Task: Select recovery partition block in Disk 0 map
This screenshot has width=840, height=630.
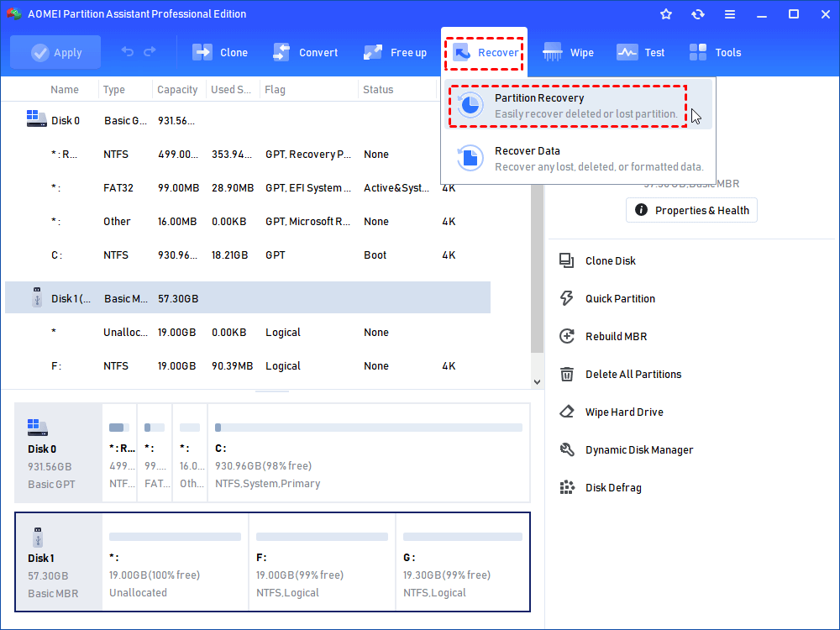Action: click(119, 453)
